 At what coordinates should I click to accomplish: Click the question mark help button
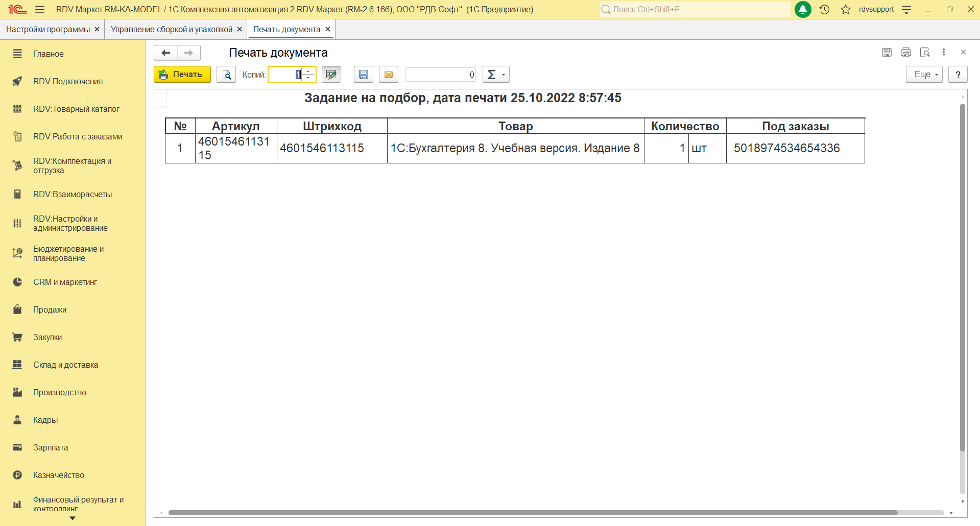point(958,75)
